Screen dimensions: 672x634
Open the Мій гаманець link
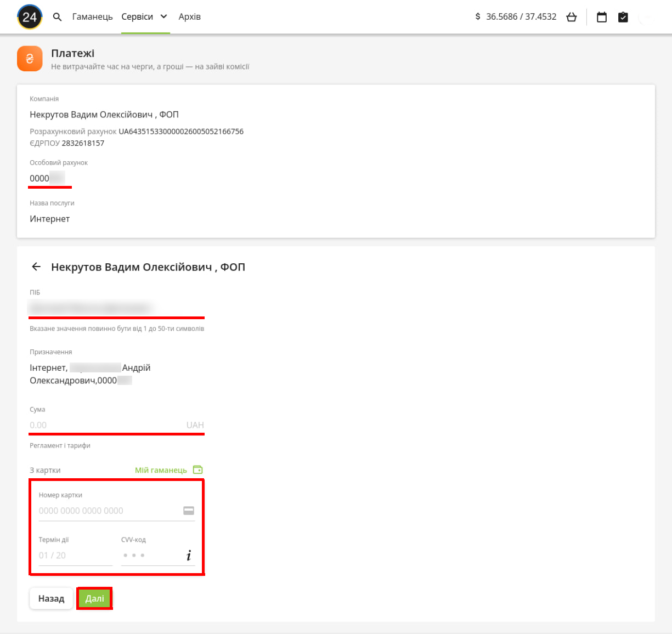[x=161, y=470]
